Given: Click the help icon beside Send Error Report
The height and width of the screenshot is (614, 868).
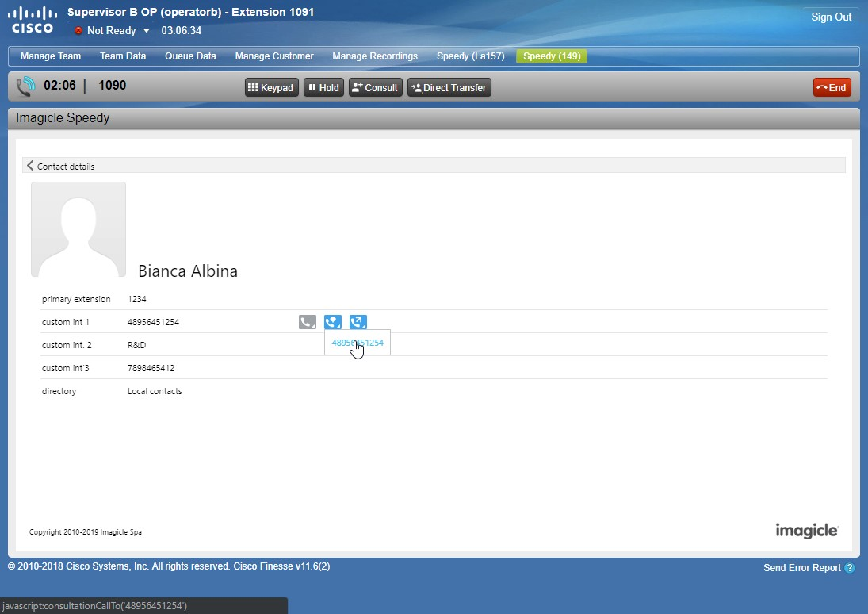Looking at the screenshot, I should [x=850, y=568].
